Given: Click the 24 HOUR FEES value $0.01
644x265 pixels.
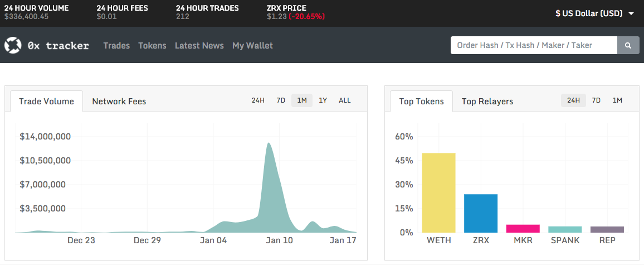Looking at the screenshot, I should [x=106, y=17].
